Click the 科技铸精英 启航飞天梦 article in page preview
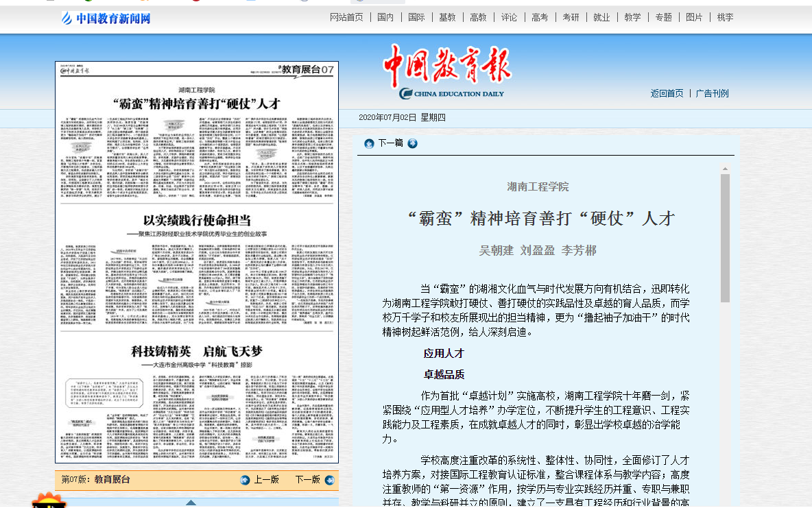The height and width of the screenshot is (508, 812). pyautogui.click(x=197, y=352)
